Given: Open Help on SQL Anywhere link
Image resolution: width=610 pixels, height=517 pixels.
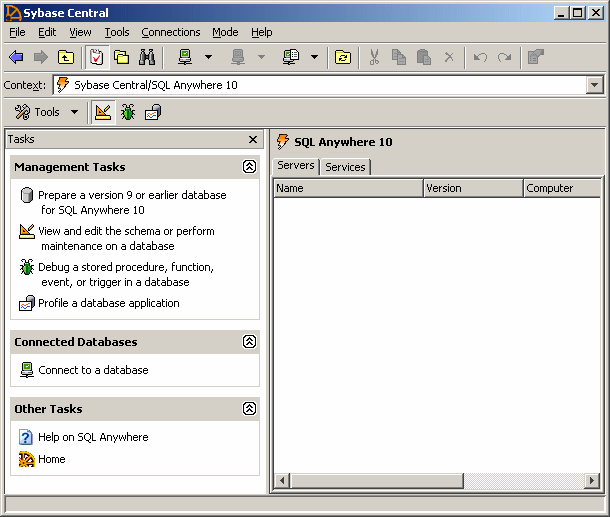Looking at the screenshot, I should (93, 437).
